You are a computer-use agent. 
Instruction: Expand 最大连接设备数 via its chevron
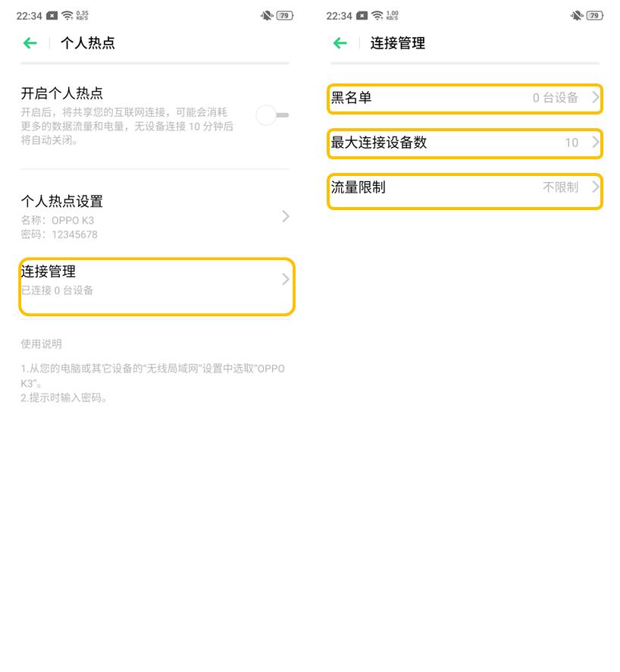coord(596,143)
